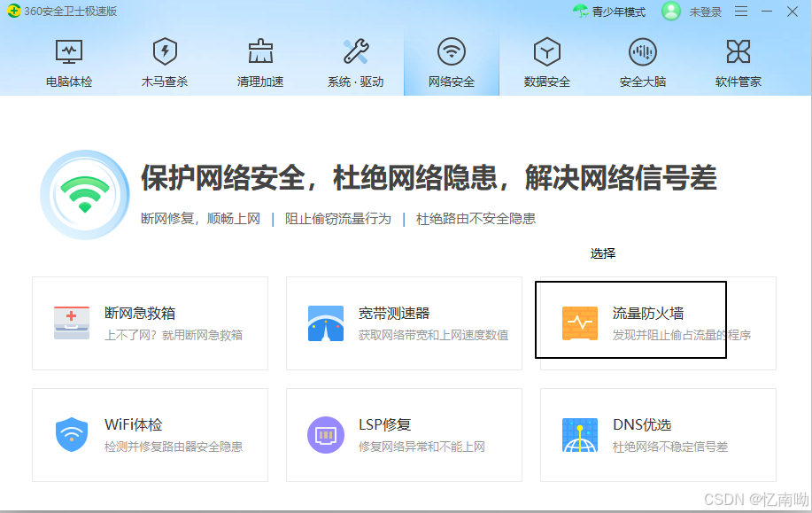Click the 360 logo in title bar
The image size is (812, 513).
pos(14,11)
